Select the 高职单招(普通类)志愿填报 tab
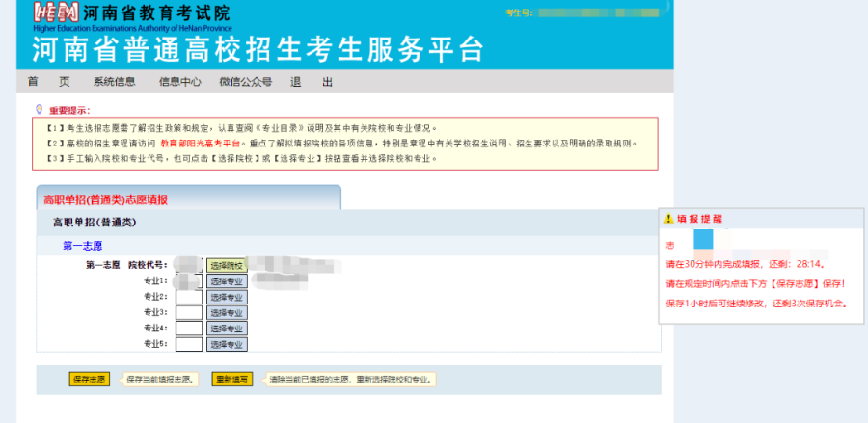The image size is (868, 423). (189, 199)
